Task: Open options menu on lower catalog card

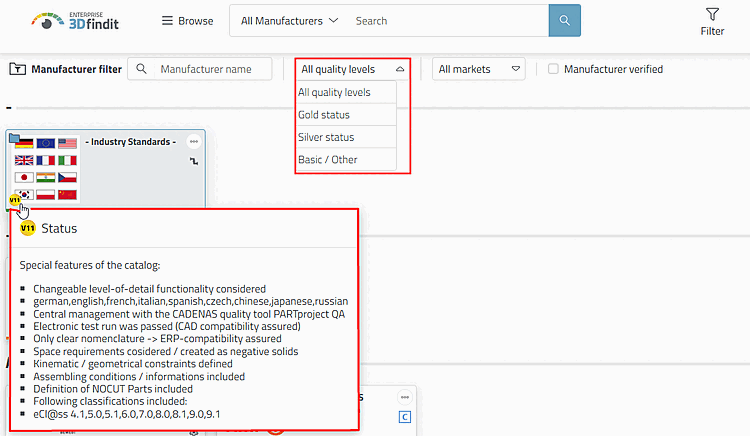Action: point(405,397)
